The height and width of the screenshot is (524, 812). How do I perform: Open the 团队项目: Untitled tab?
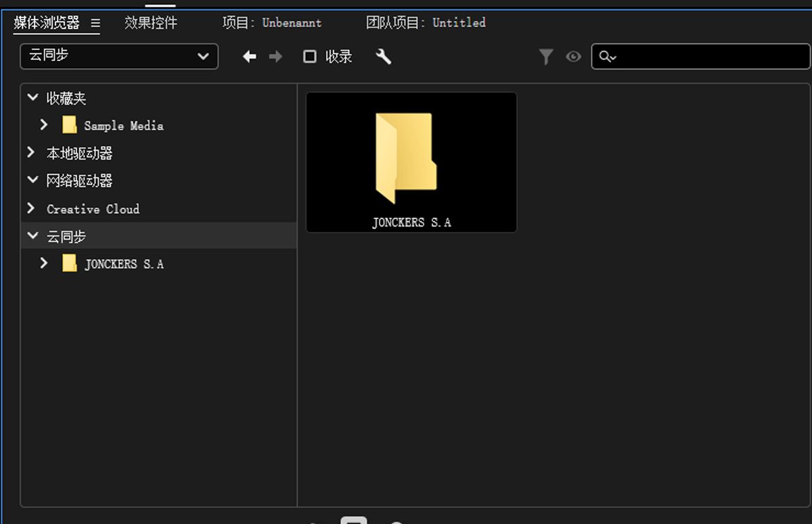pos(426,23)
